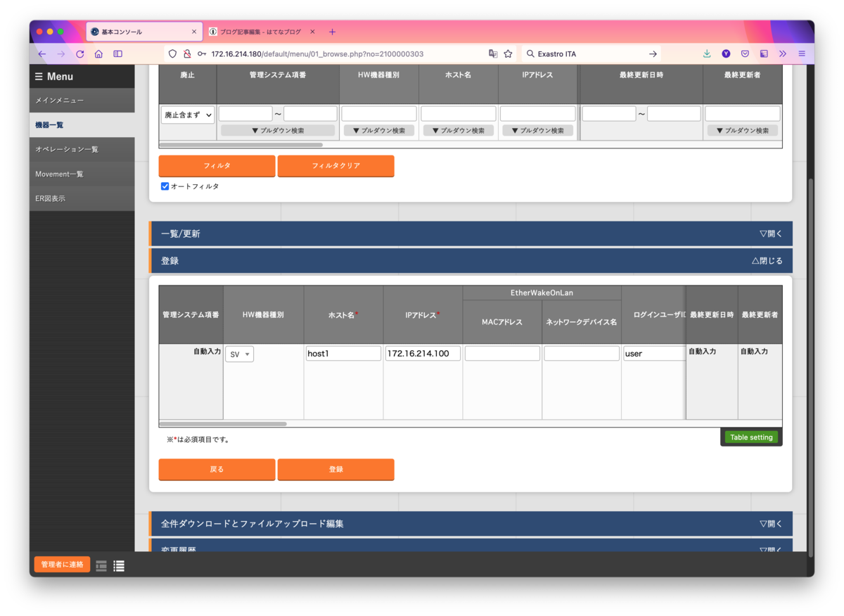Open プルダウン検索 under HW機器種別
The image size is (844, 616).
[379, 131]
